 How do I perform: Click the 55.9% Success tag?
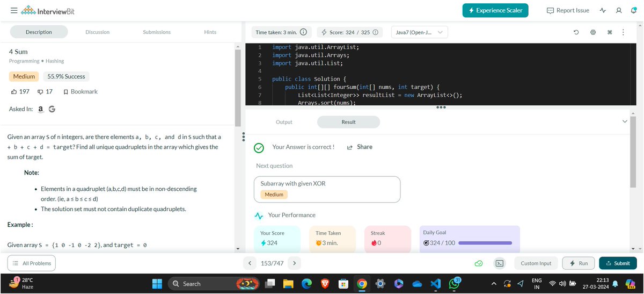[67, 76]
